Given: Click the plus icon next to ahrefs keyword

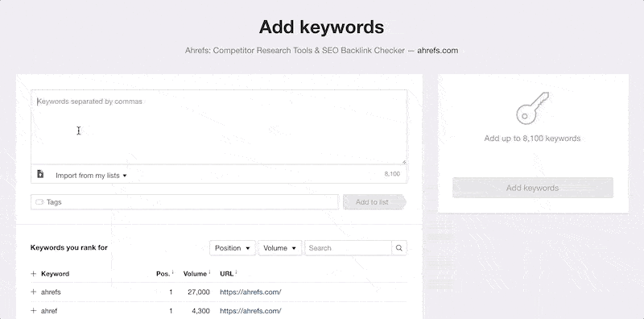Looking at the screenshot, I should pos(34,292).
